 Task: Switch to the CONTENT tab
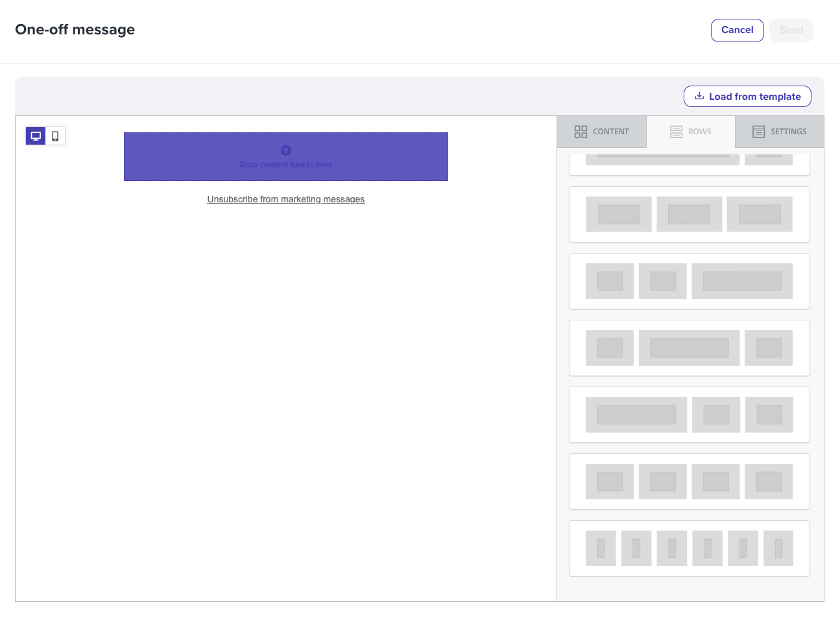pos(601,131)
